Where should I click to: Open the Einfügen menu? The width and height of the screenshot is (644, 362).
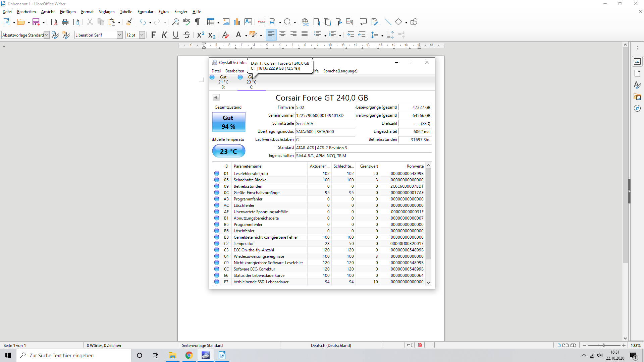coord(68,12)
